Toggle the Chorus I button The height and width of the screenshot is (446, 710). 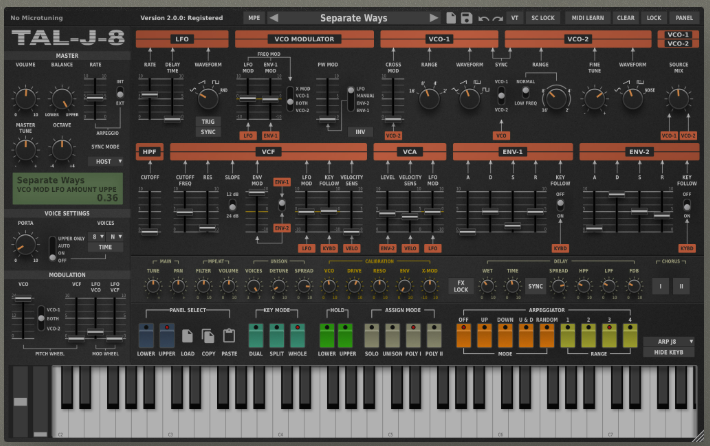click(660, 286)
